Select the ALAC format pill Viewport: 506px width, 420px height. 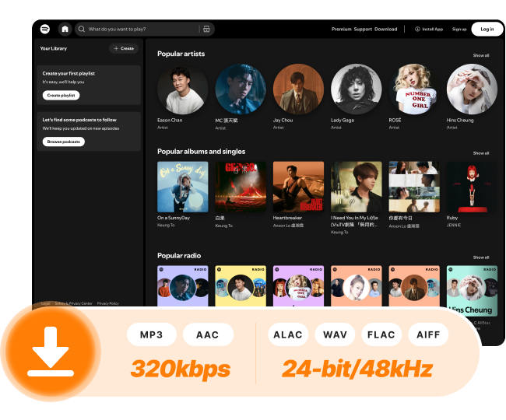288,334
